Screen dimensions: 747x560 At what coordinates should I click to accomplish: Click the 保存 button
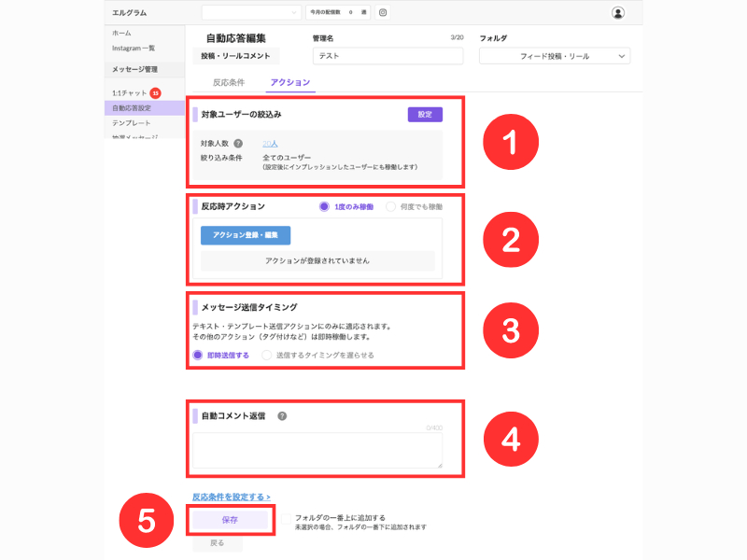pos(230,520)
